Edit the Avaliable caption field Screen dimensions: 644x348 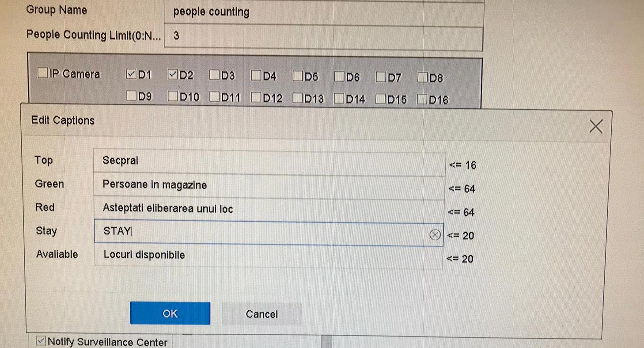pyautogui.click(x=269, y=256)
